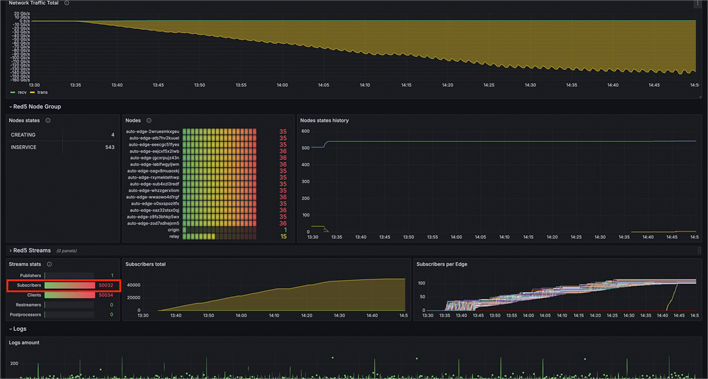Open the Subscribers total panel title menu
The height and width of the screenshot is (379, 708).
point(145,264)
